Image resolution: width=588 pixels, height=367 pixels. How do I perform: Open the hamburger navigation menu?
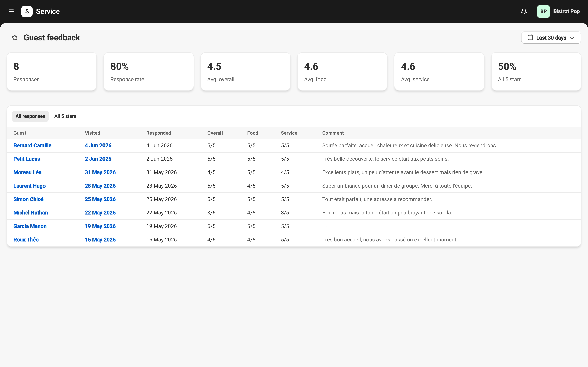tap(11, 11)
